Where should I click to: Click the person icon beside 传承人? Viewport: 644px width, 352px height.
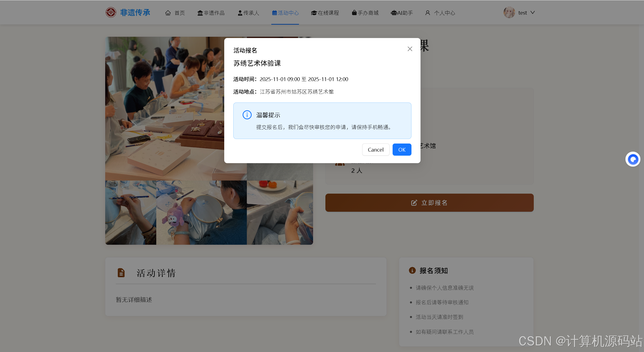pos(240,13)
